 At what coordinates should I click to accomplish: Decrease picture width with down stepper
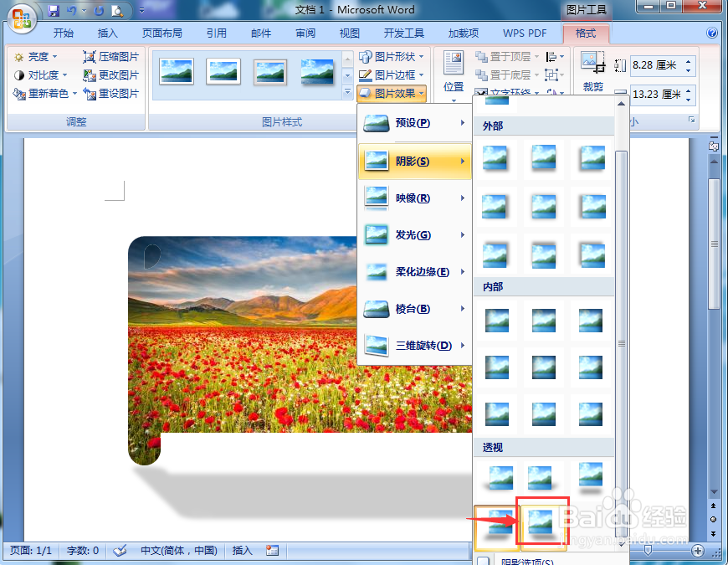point(688,99)
